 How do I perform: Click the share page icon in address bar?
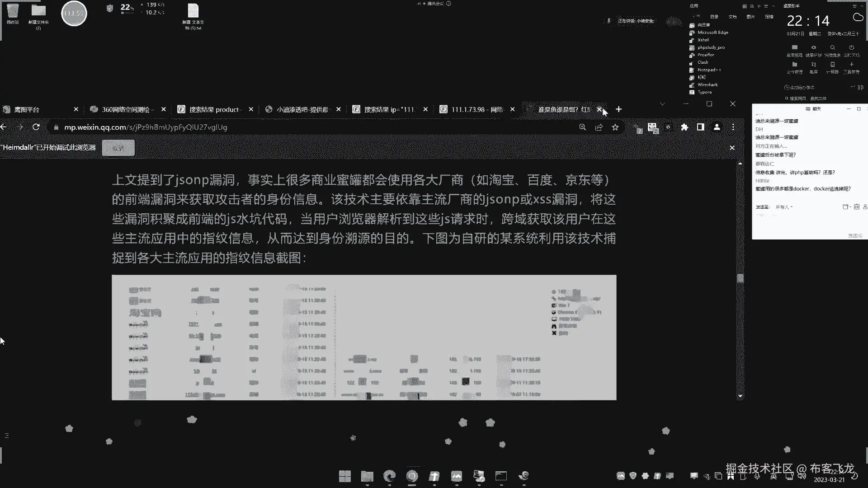(x=599, y=127)
